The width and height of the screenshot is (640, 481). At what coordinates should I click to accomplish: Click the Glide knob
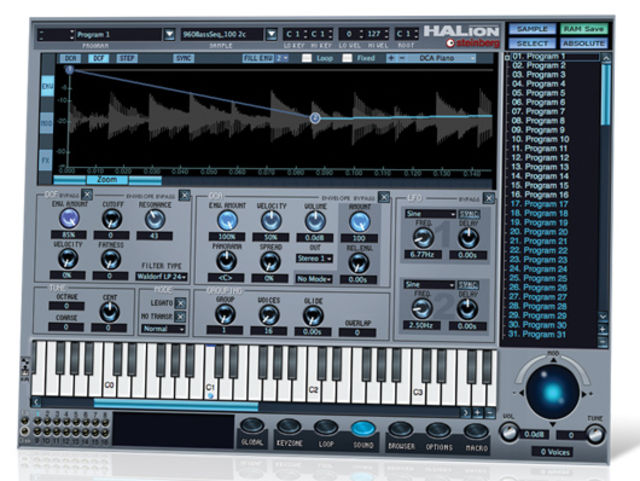point(313,316)
